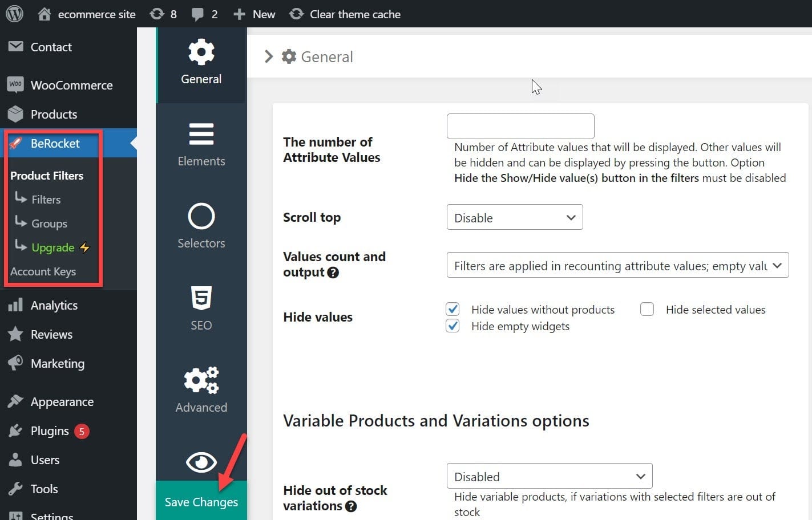Screen dimensions: 812x520
Task: Click the Advanced multiple gears icon
Action: 201,380
